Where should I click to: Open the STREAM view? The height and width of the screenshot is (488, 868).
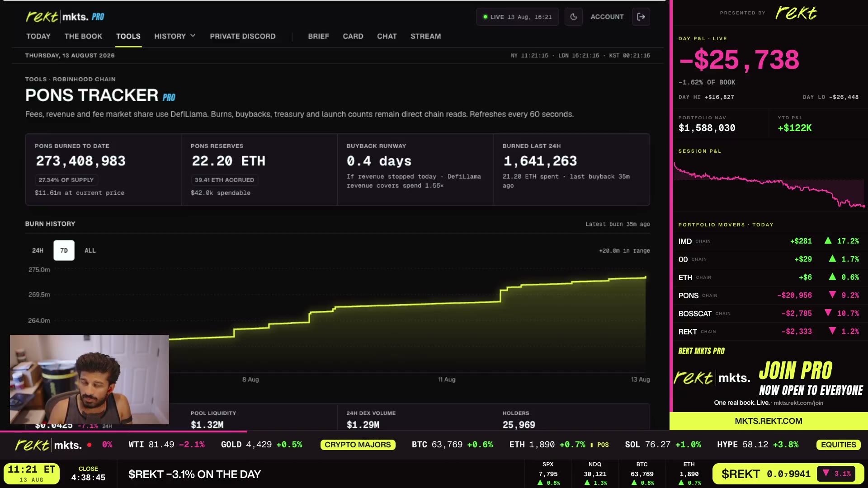[x=426, y=36]
